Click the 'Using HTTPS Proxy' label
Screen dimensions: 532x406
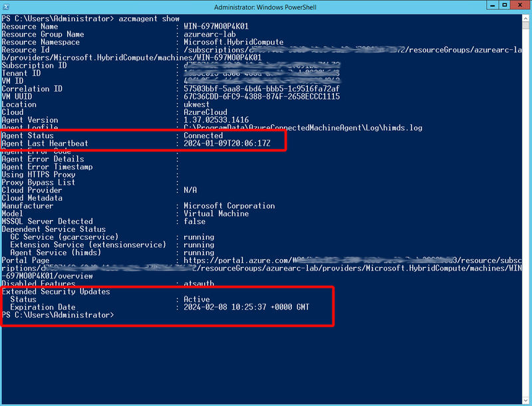pos(39,175)
